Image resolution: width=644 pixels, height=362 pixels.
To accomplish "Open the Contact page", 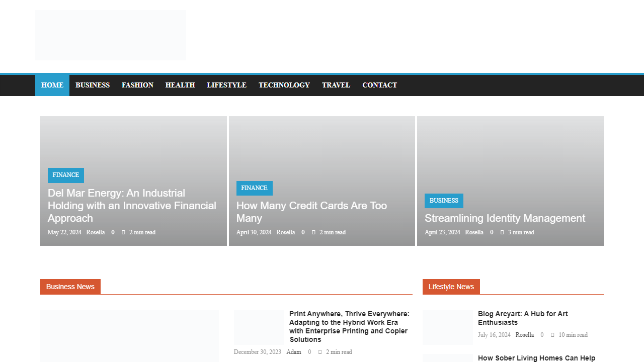I will point(380,85).
